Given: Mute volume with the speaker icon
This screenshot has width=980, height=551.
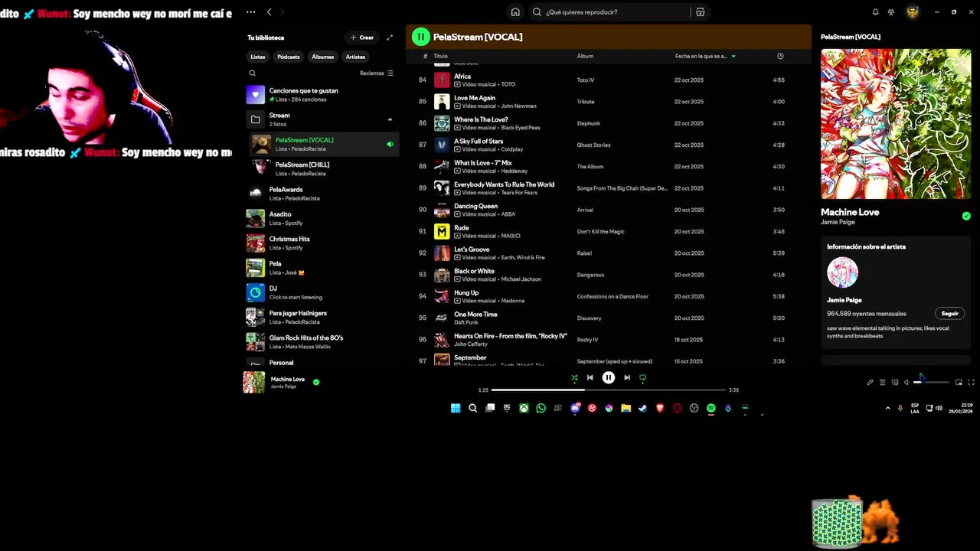Looking at the screenshot, I should point(906,382).
